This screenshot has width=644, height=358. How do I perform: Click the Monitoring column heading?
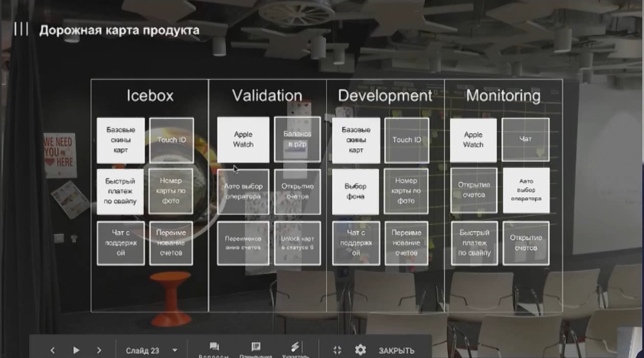[503, 96]
